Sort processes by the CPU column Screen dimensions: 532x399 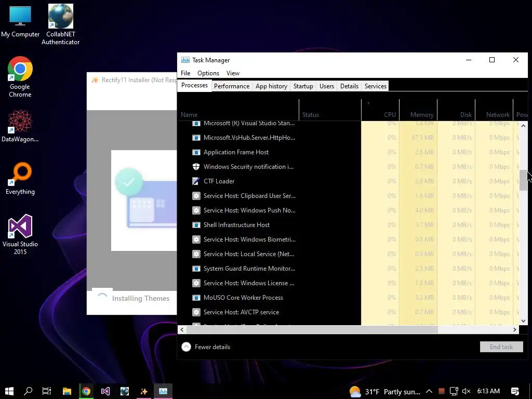click(x=380, y=110)
